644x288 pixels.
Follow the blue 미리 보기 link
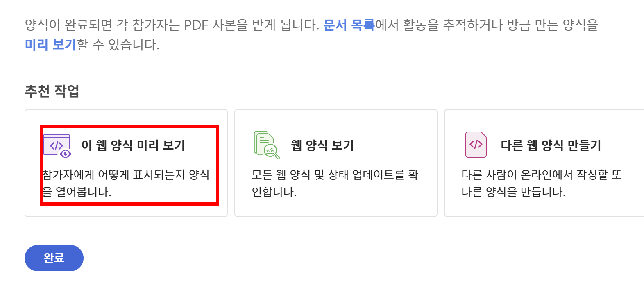51,44
